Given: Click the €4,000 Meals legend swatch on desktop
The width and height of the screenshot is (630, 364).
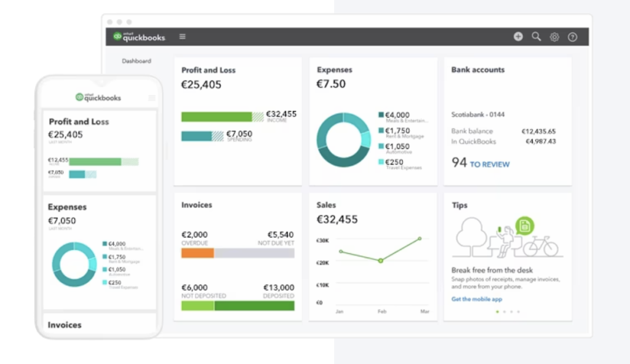Looking at the screenshot, I should pos(381,114).
